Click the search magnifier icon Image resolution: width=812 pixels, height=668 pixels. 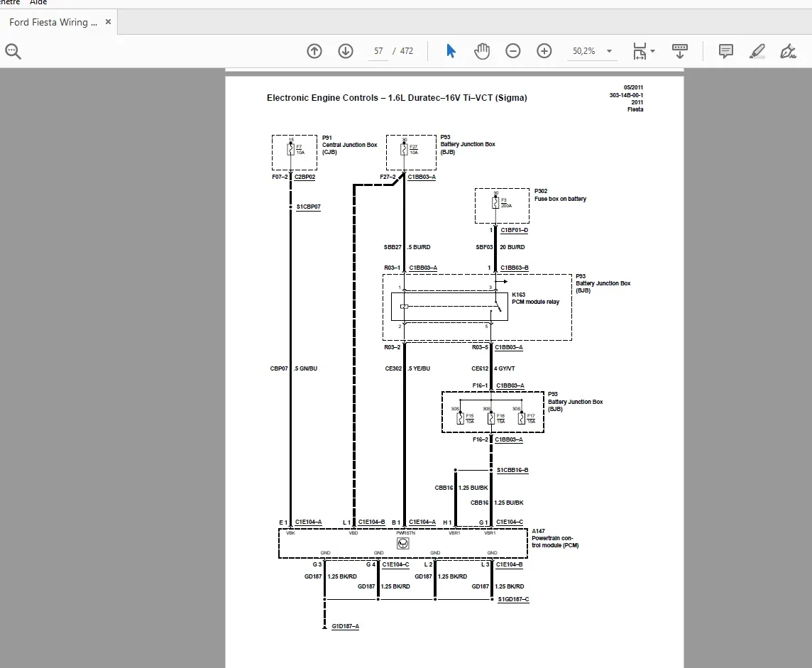click(x=13, y=51)
